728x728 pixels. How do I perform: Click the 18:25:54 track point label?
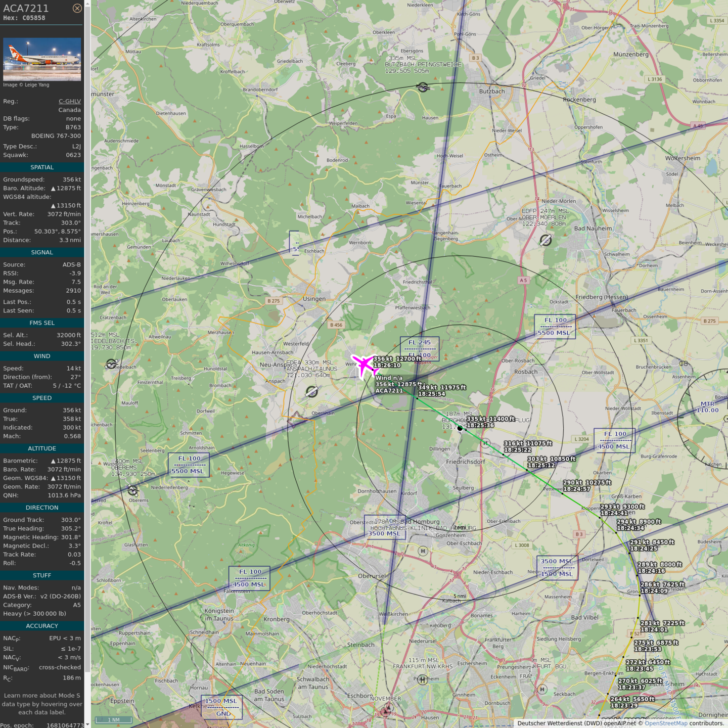coord(431,394)
